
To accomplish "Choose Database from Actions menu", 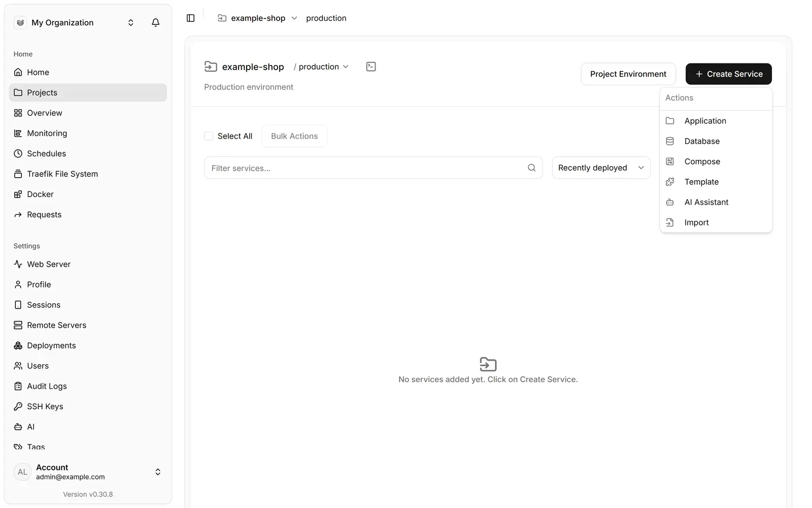I will click(x=716, y=141).
